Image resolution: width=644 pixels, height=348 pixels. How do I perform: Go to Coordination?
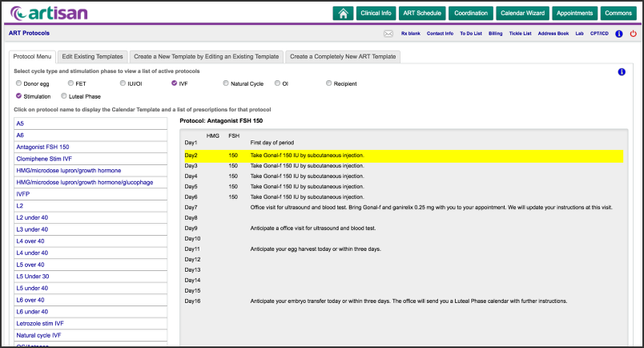click(471, 13)
